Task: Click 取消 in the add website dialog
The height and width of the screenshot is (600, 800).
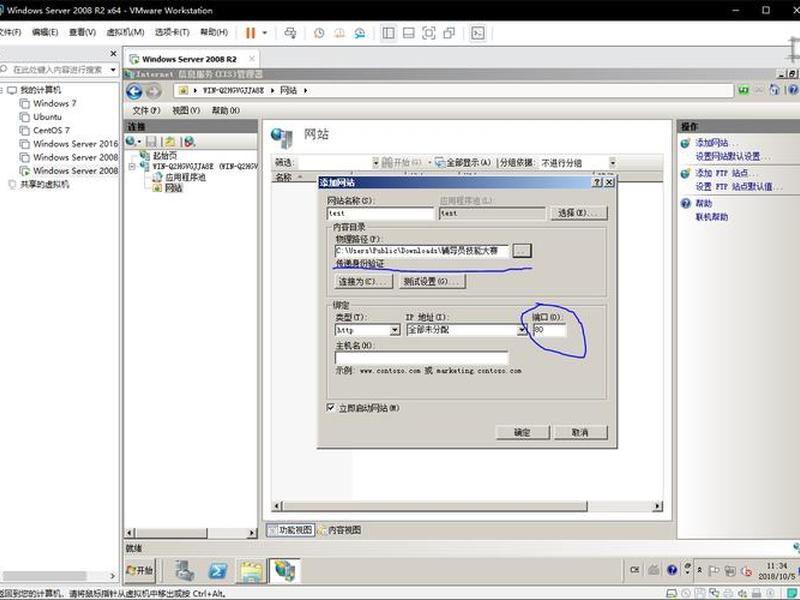Action: point(580,432)
